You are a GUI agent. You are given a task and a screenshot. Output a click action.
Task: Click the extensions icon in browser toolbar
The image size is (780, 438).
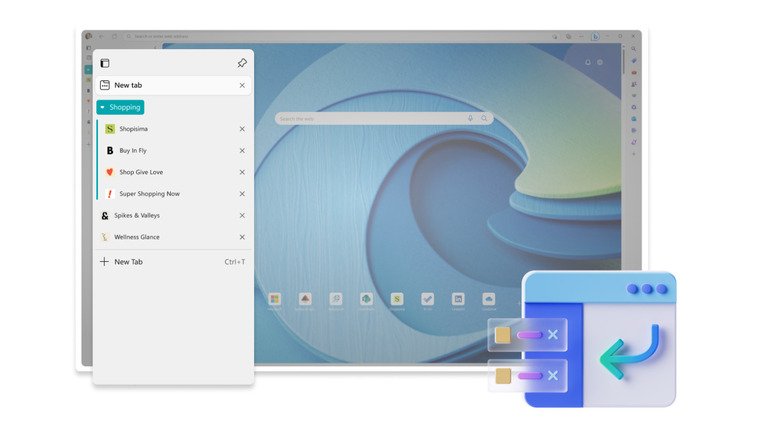555,36
